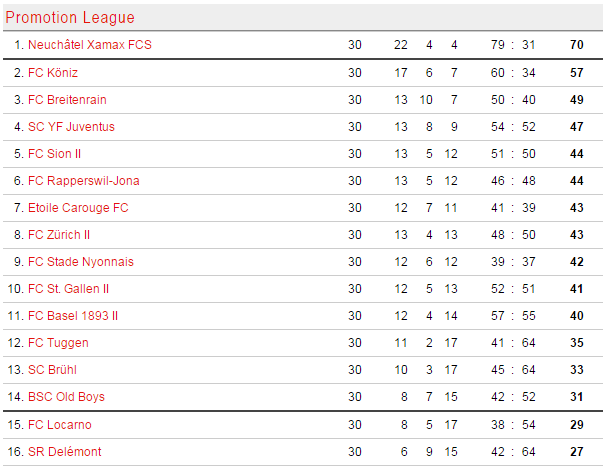Open Neuchâtel Xamax FCS team page
Image resolution: width=611 pixels, height=471 pixels.
[90, 45]
